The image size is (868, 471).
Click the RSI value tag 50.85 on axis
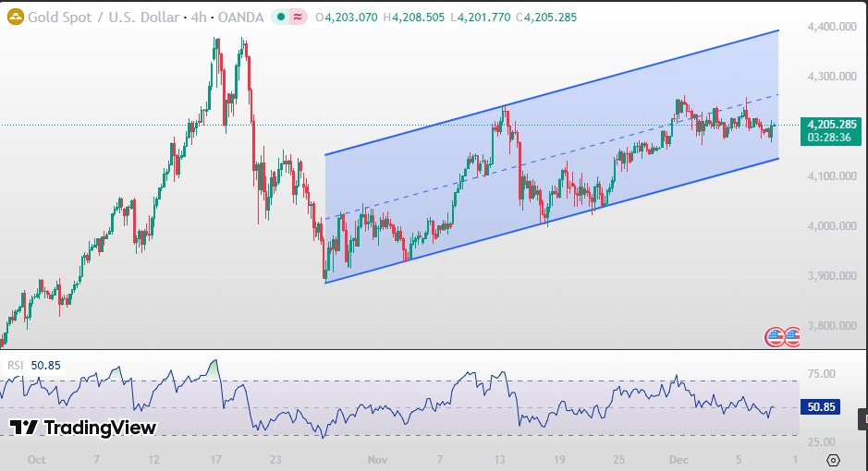tap(821, 406)
